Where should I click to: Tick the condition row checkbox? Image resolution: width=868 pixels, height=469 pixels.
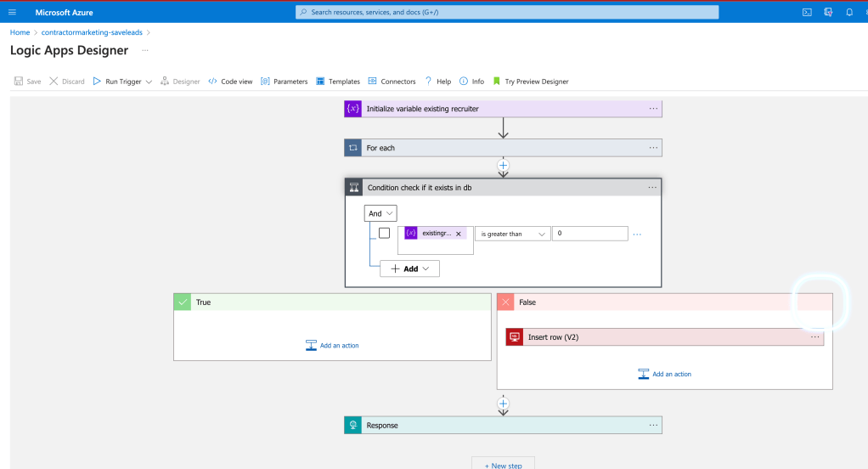point(384,233)
